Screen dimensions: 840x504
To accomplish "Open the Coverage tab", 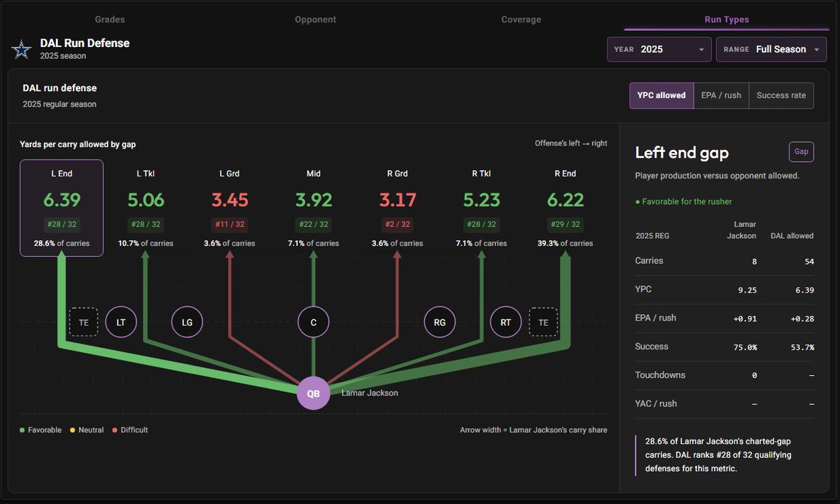I will (521, 20).
